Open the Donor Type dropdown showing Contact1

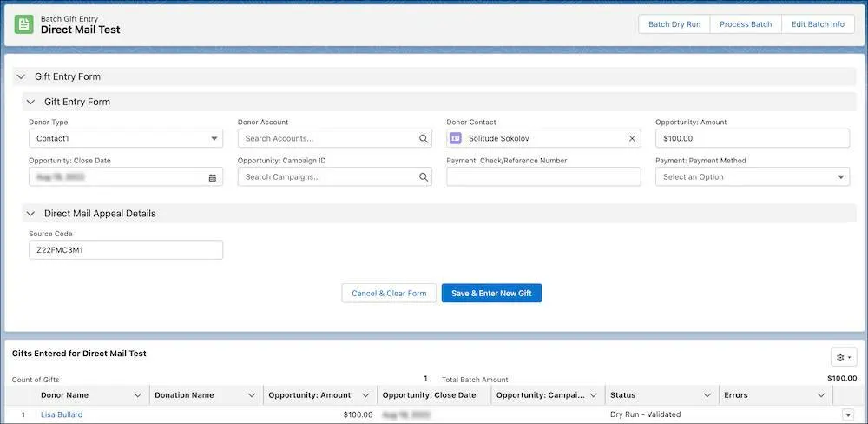[126, 138]
